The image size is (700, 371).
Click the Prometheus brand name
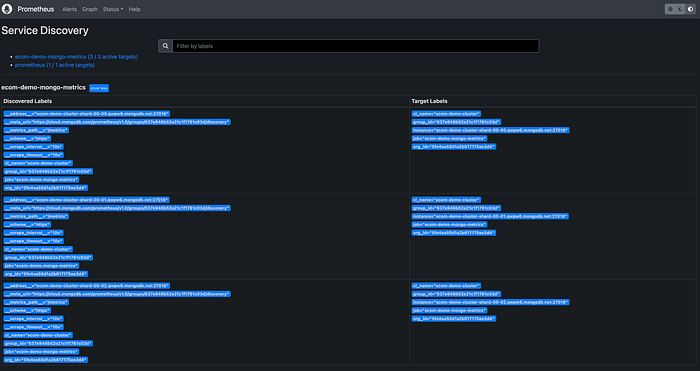[36, 9]
